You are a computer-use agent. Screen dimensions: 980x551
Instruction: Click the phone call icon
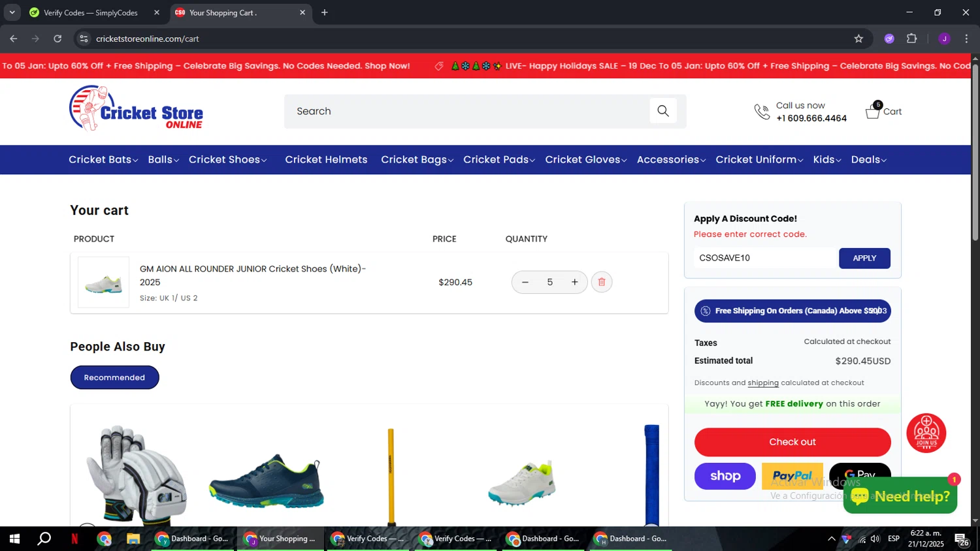(762, 112)
